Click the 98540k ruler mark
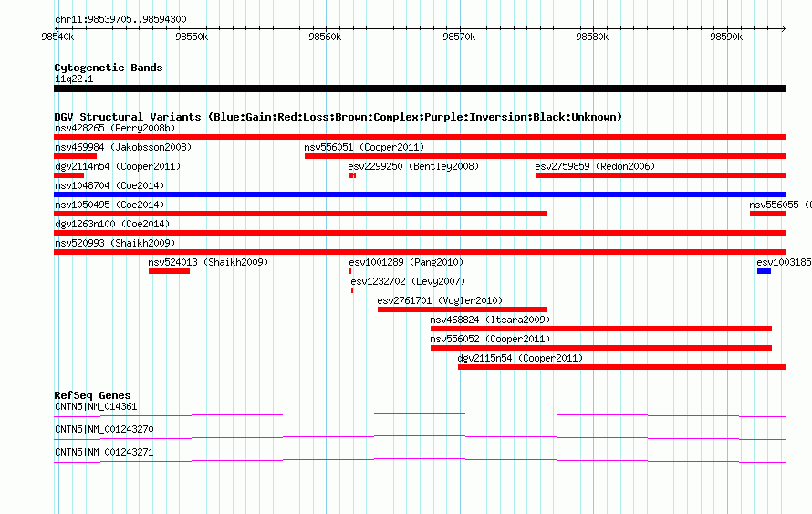Viewport: 812px width, 514px height. [x=58, y=37]
